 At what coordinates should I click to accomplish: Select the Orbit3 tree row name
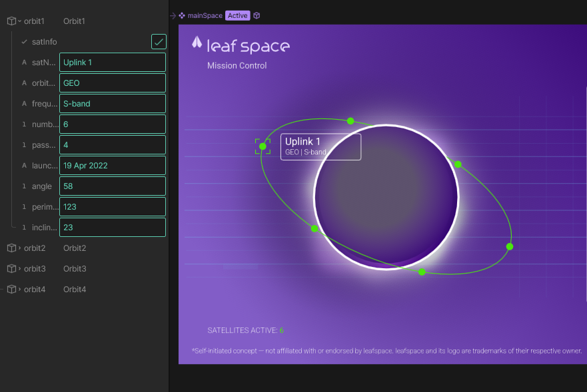[75, 269]
